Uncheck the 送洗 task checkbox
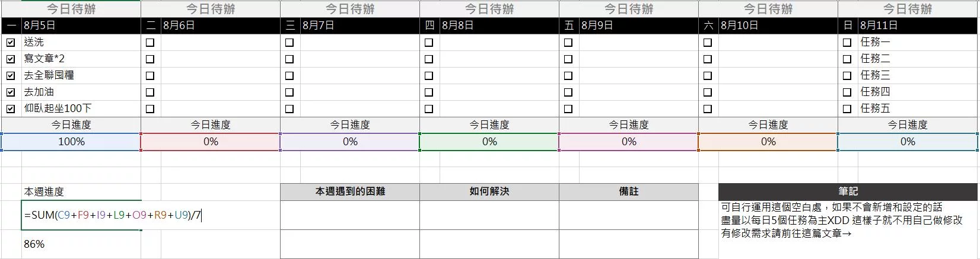 pyautogui.click(x=11, y=43)
